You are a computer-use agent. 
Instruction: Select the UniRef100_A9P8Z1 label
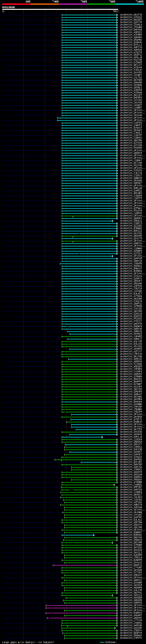131,32
